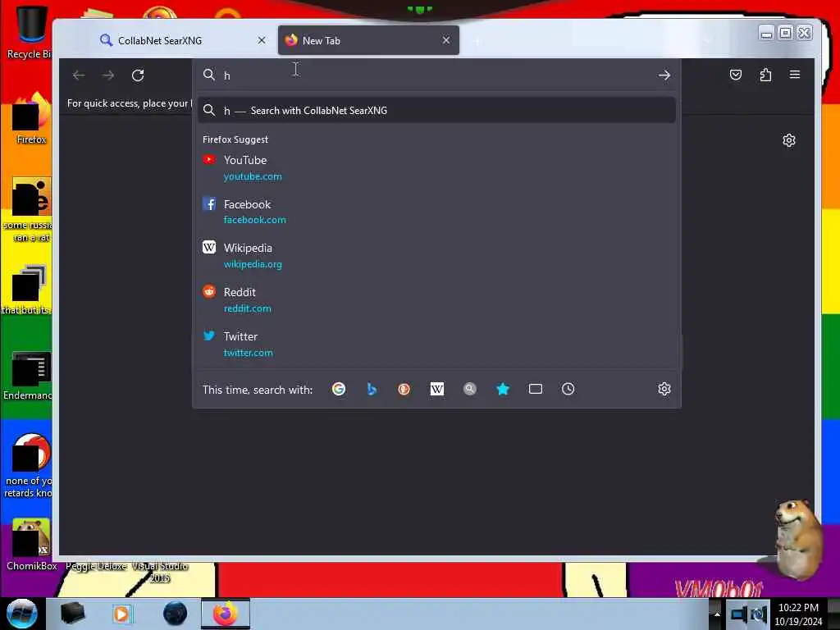Click the facebook.com link text
840x630 pixels.
point(254,220)
